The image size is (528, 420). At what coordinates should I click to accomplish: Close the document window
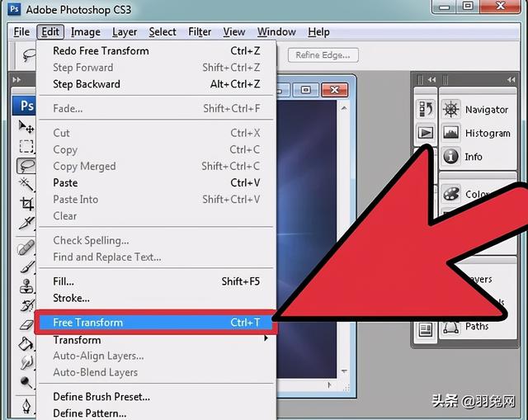(x=334, y=90)
